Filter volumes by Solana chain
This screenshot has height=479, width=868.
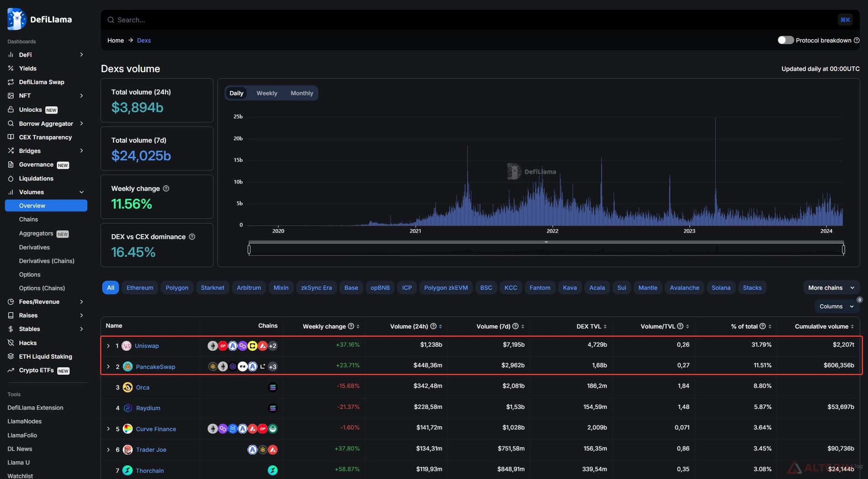pyautogui.click(x=721, y=288)
